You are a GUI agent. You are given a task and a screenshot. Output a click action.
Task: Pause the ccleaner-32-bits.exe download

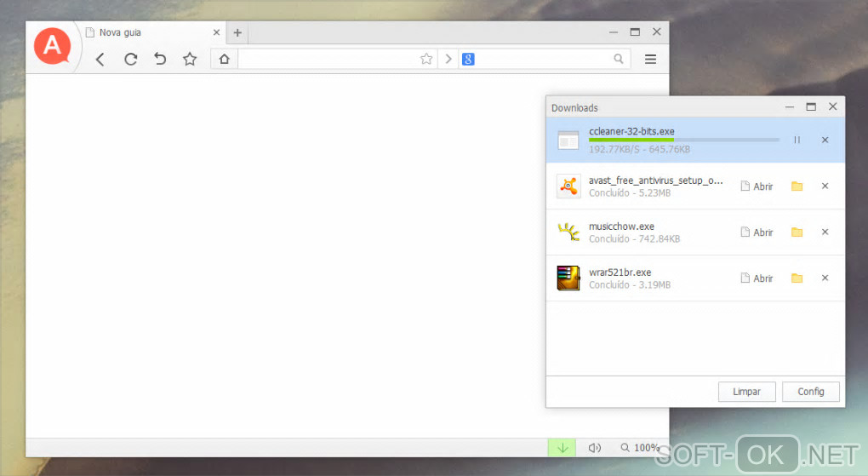[797, 140]
